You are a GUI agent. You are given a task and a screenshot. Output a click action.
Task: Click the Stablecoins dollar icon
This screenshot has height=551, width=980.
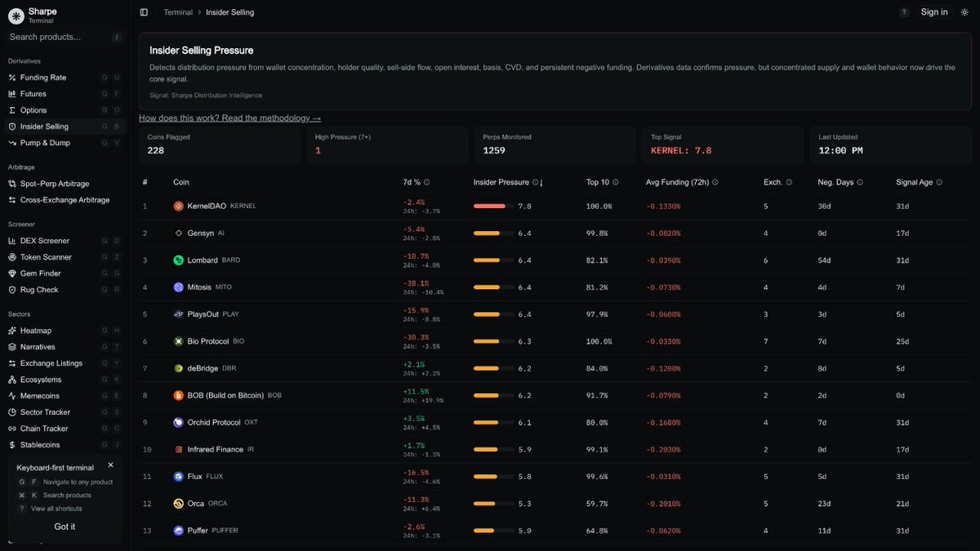click(12, 445)
